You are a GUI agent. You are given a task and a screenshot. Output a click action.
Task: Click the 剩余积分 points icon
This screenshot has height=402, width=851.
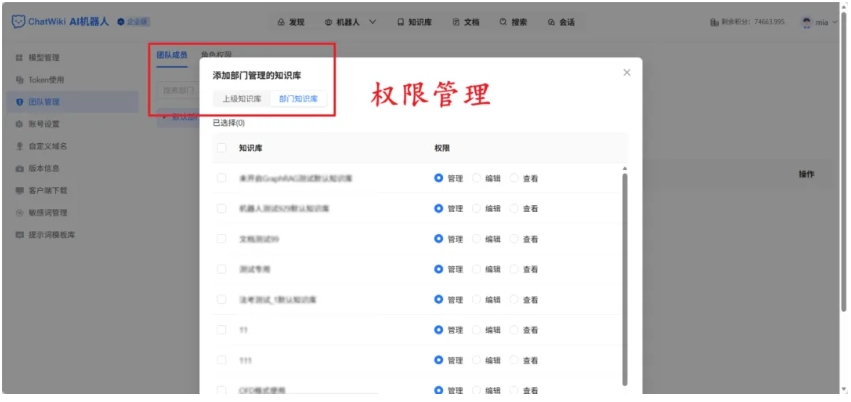(x=714, y=23)
